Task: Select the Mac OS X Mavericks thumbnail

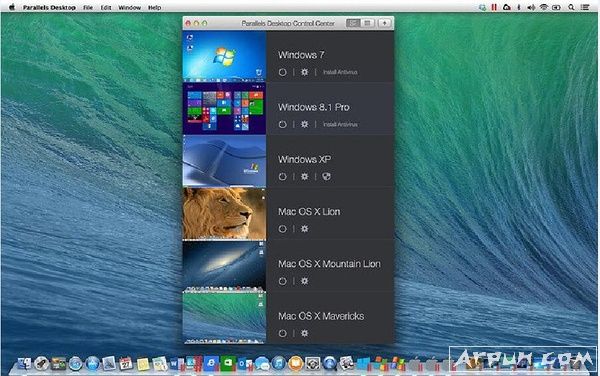Action: click(x=224, y=318)
